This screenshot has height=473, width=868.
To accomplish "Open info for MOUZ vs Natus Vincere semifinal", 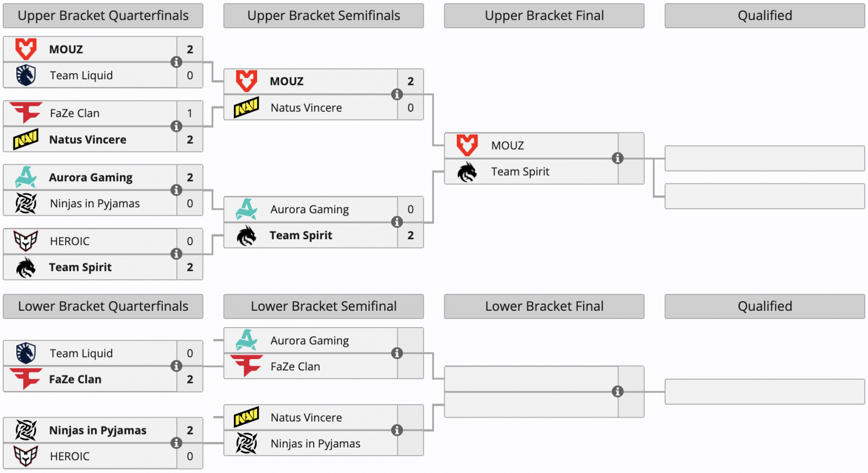I will click(x=397, y=94).
